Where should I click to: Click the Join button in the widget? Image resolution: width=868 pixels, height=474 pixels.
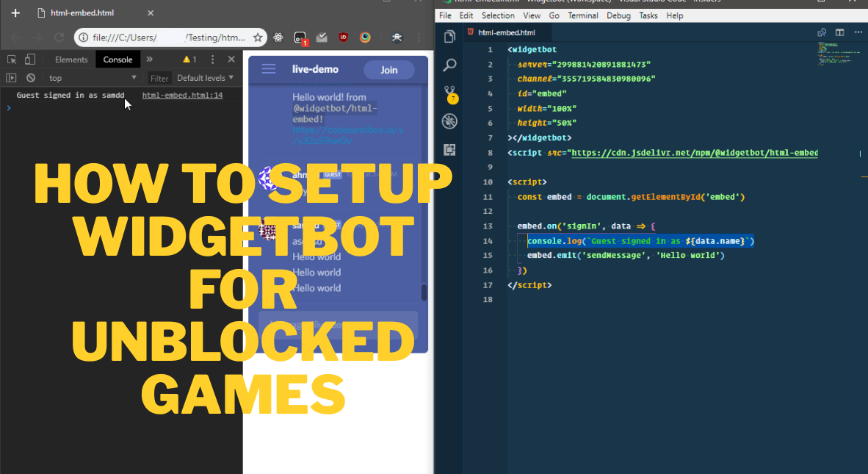point(388,70)
